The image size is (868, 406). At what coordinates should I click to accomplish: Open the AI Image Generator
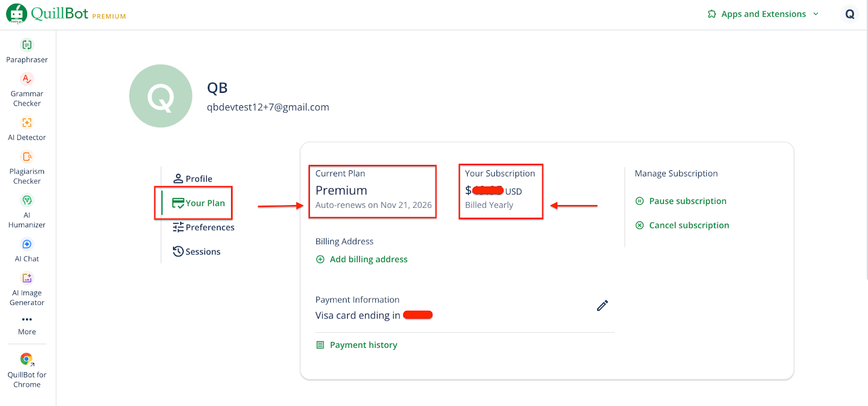[27, 289]
